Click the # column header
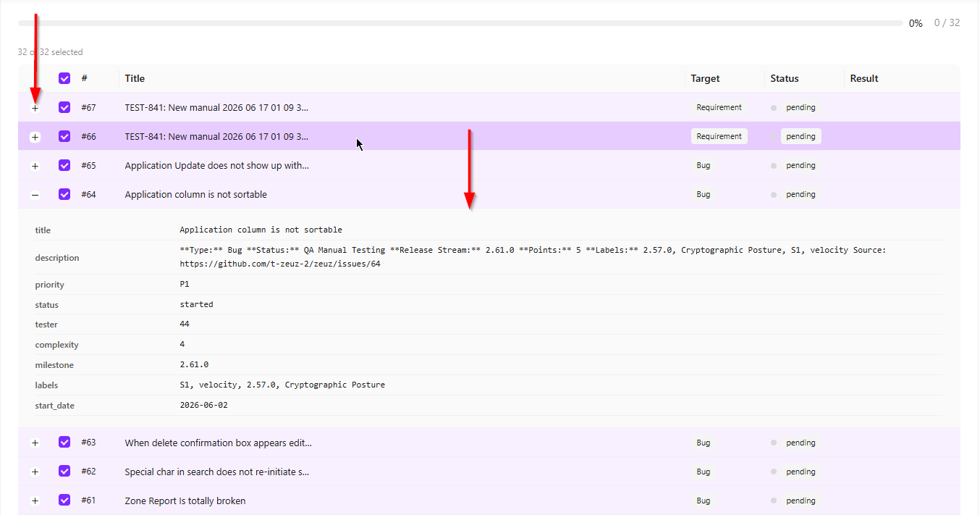This screenshot has width=980, height=515. tap(84, 78)
